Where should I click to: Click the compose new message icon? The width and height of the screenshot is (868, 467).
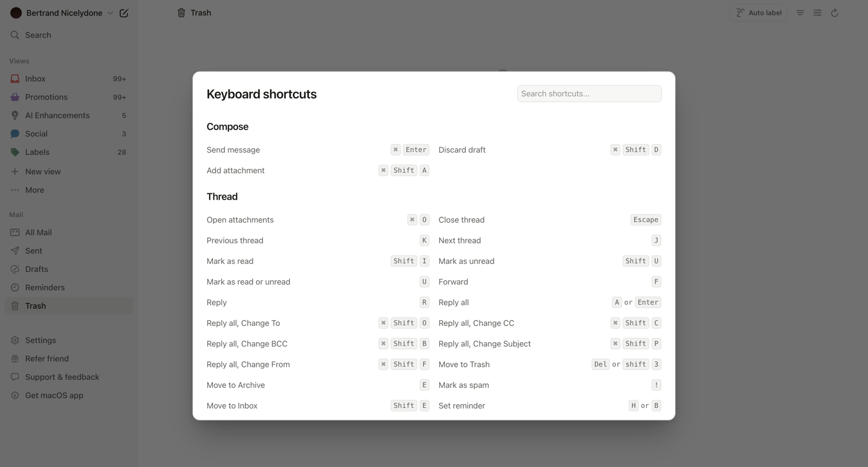coord(124,13)
